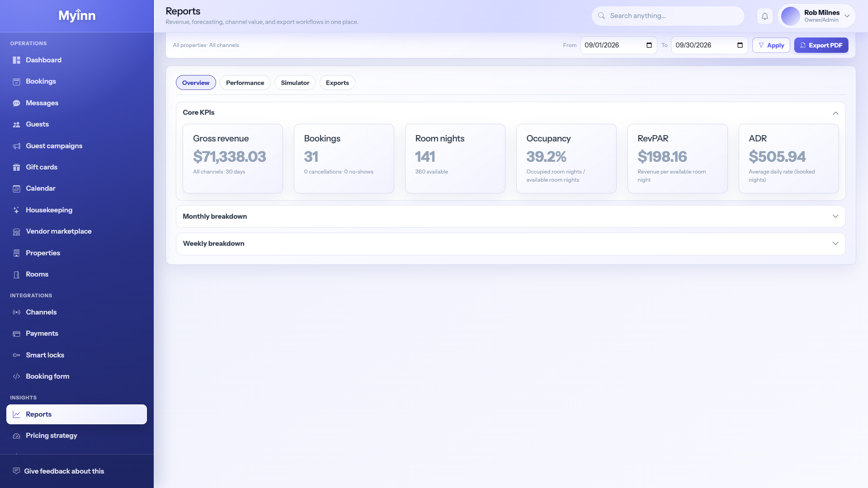
Task: Click the Bookings calendar-check icon
Action: tap(16, 82)
